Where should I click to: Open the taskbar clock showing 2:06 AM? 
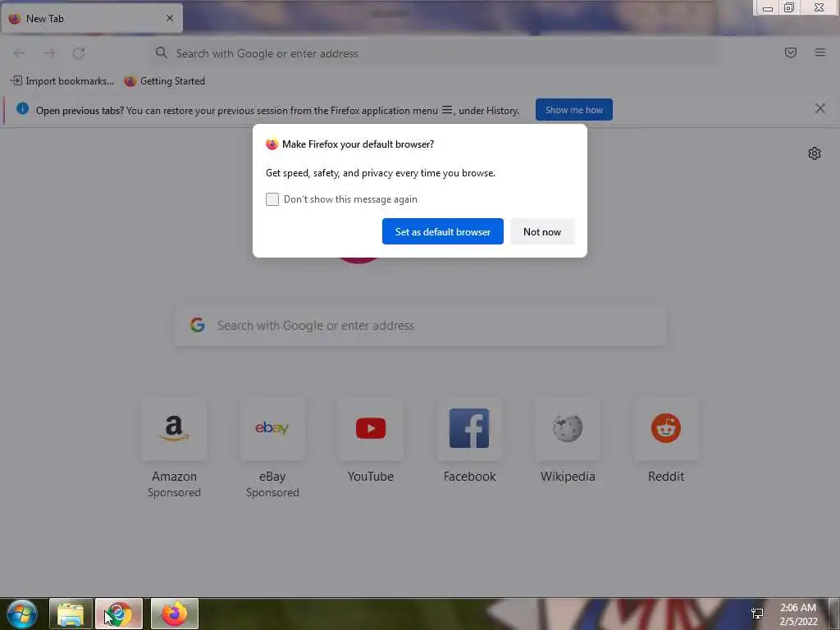pyautogui.click(x=798, y=614)
